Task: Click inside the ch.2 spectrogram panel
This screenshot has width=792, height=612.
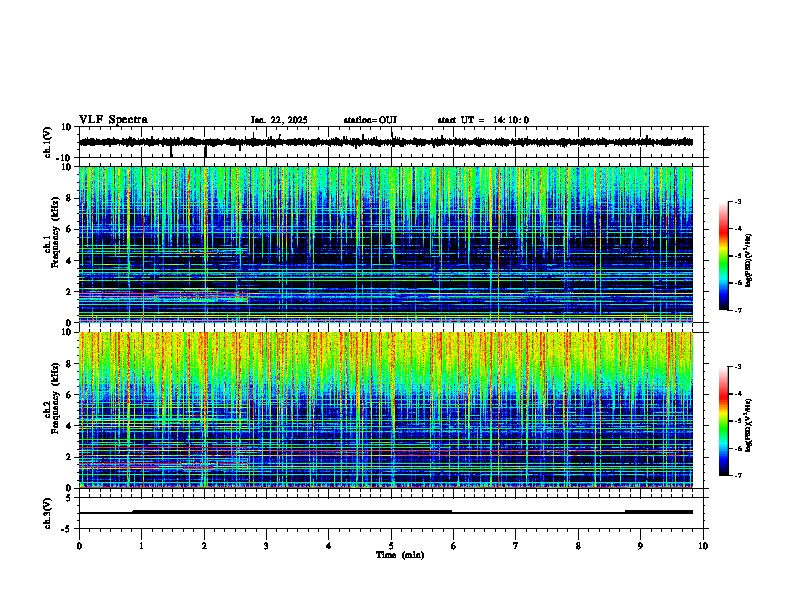Action: (x=386, y=410)
